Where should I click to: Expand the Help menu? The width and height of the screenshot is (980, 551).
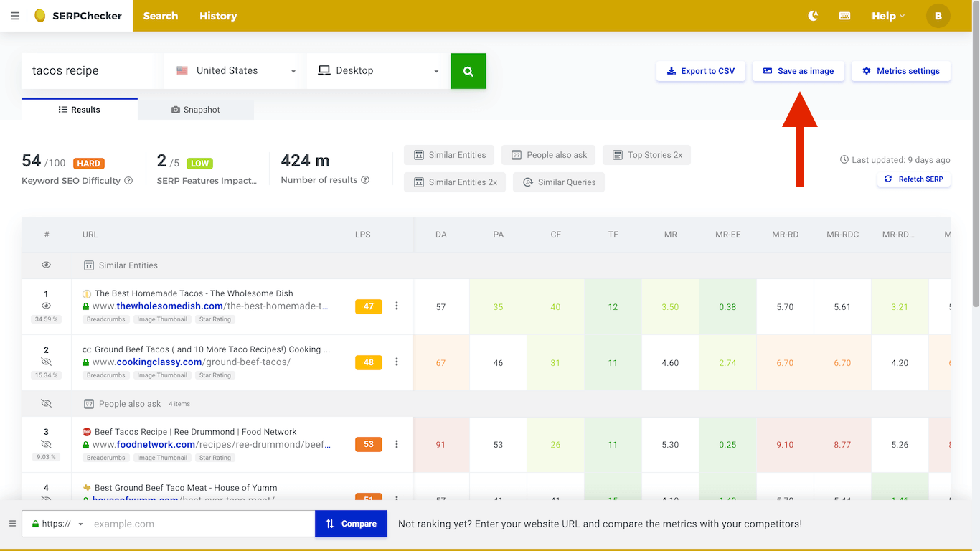tap(888, 16)
